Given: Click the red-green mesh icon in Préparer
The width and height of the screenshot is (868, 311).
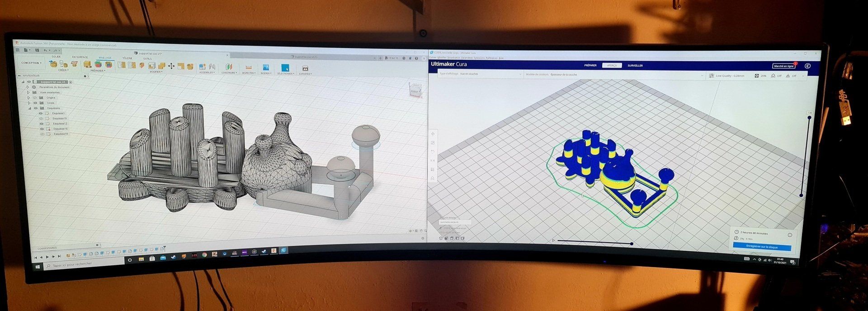Looking at the screenshot, I should pyautogui.click(x=98, y=65).
